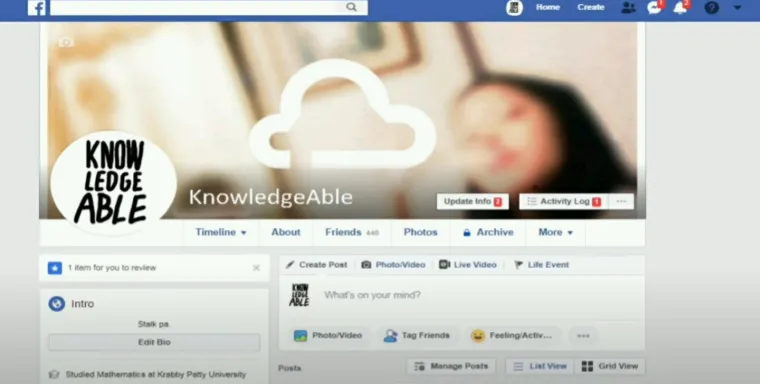Open the Activity Log button
The height and width of the screenshot is (384, 760).
pyautogui.click(x=563, y=202)
